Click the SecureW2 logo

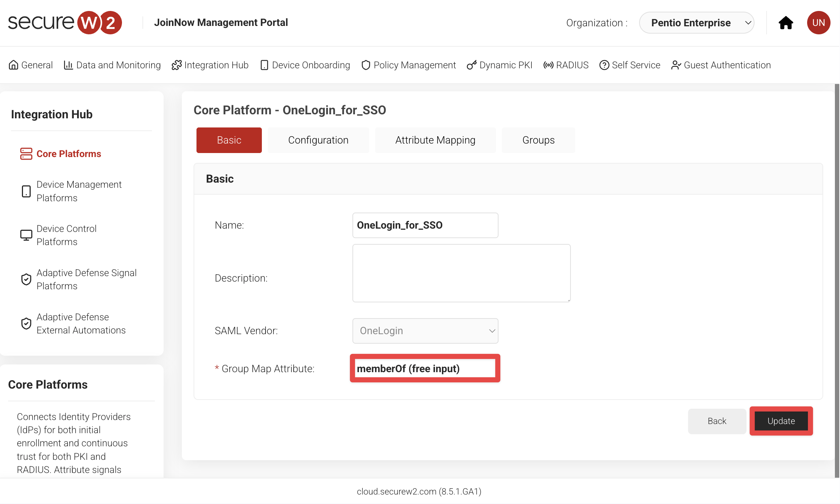click(x=65, y=23)
